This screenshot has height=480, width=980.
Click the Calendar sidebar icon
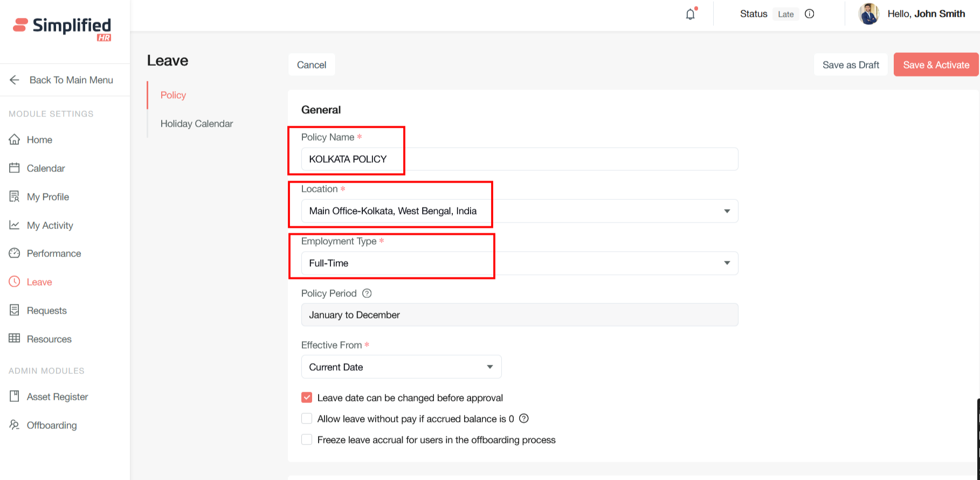(x=15, y=168)
